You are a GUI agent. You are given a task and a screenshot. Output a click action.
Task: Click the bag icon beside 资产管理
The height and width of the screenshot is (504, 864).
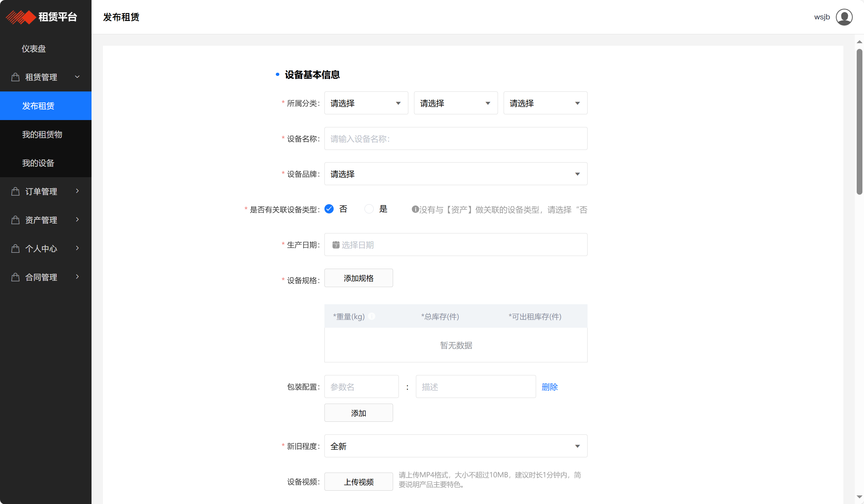[16, 220]
